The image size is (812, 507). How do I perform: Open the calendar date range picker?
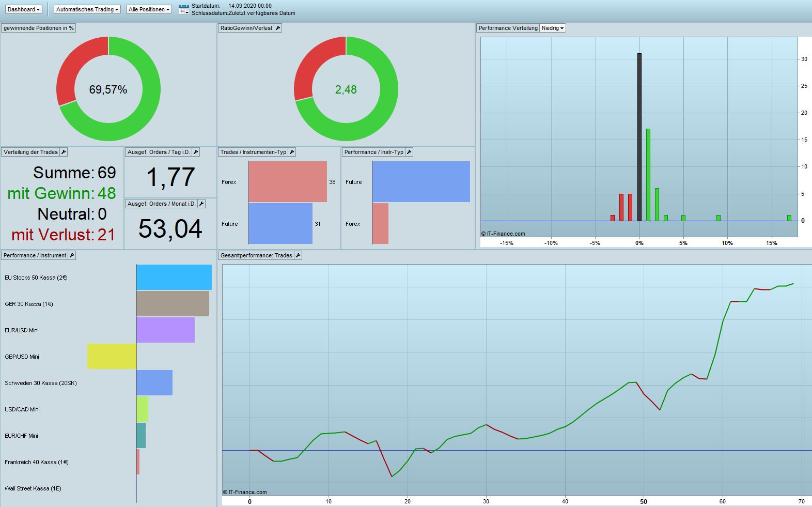tap(183, 9)
